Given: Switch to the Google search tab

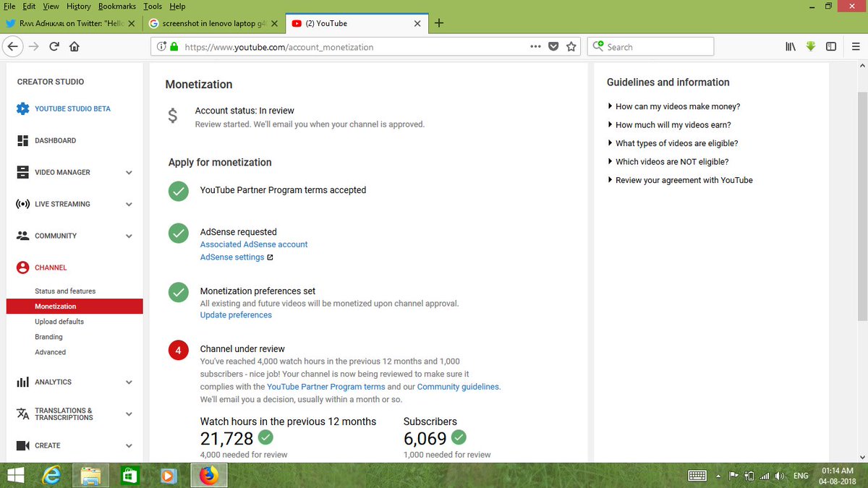Looking at the screenshot, I should click(213, 23).
